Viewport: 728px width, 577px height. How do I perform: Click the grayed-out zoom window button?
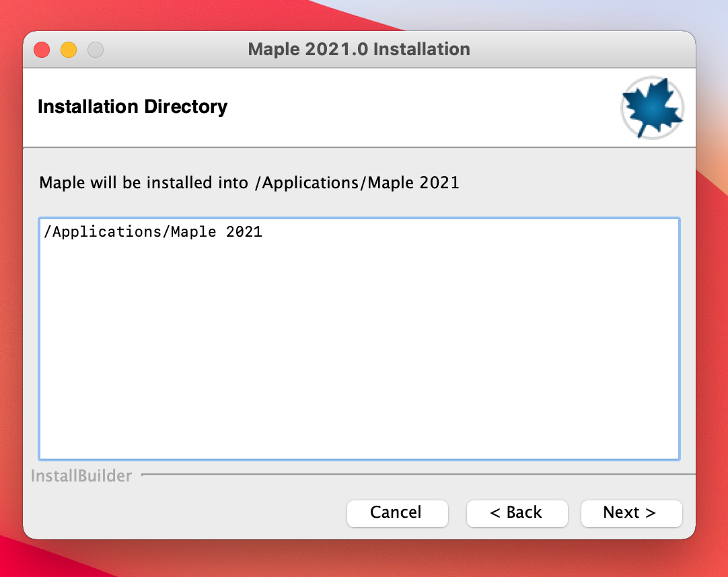pos(96,50)
